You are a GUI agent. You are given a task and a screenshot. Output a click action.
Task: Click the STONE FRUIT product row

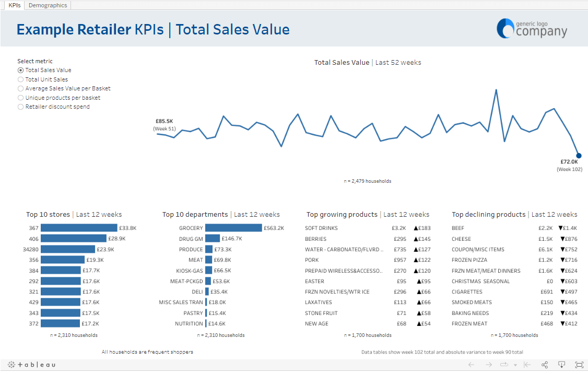pyautogui.click(x=368, y=313)
